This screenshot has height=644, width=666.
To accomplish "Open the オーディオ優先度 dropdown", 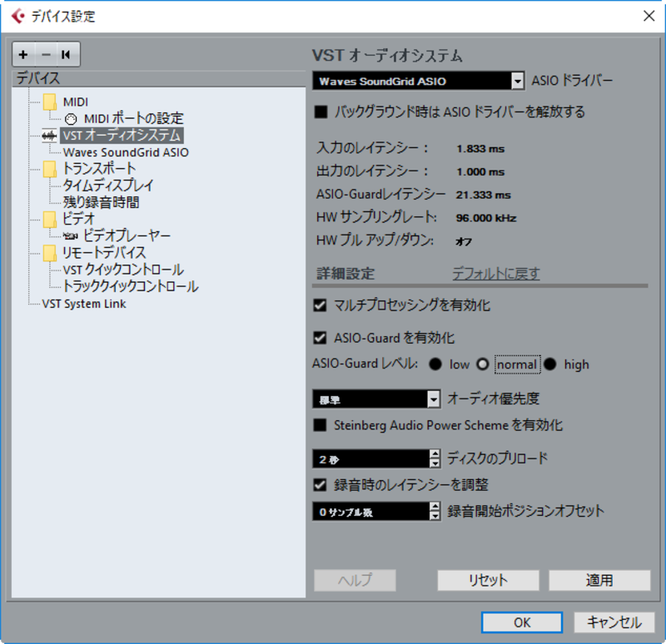I will pos(433,399).
